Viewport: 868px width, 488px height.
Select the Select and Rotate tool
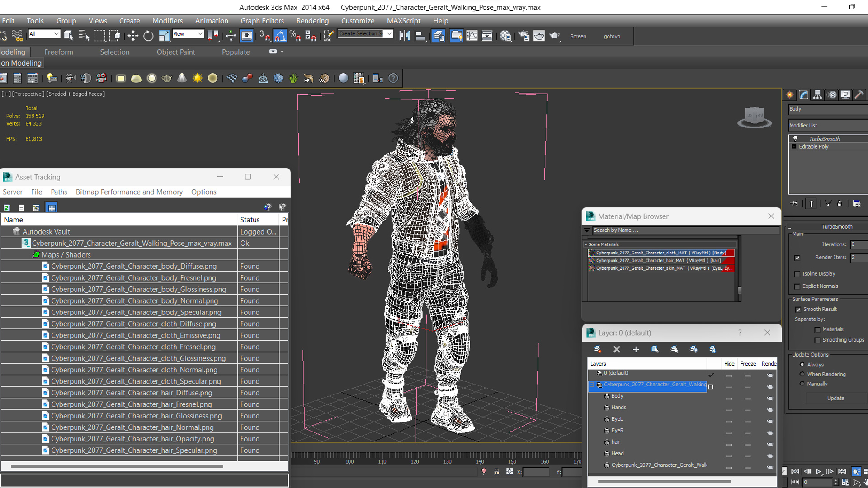coord(148,36)
